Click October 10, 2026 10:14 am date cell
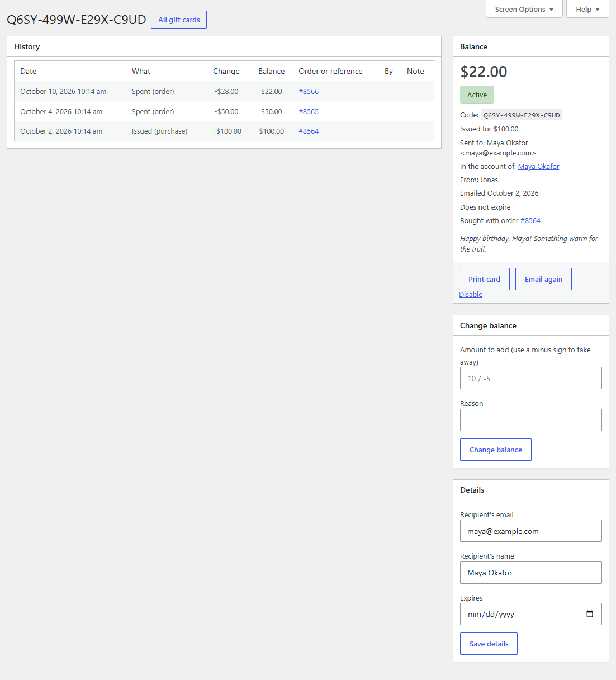This screenshot has width=616, height=680. (x=63, y=92)
